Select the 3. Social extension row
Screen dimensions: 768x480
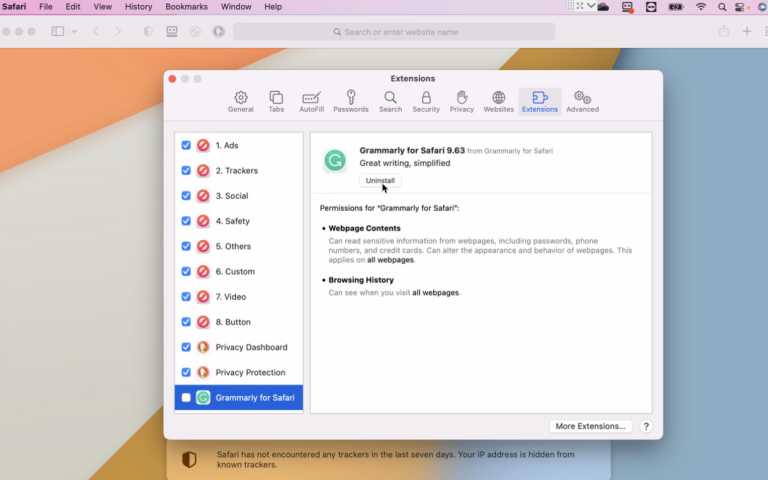click(239, 195)
